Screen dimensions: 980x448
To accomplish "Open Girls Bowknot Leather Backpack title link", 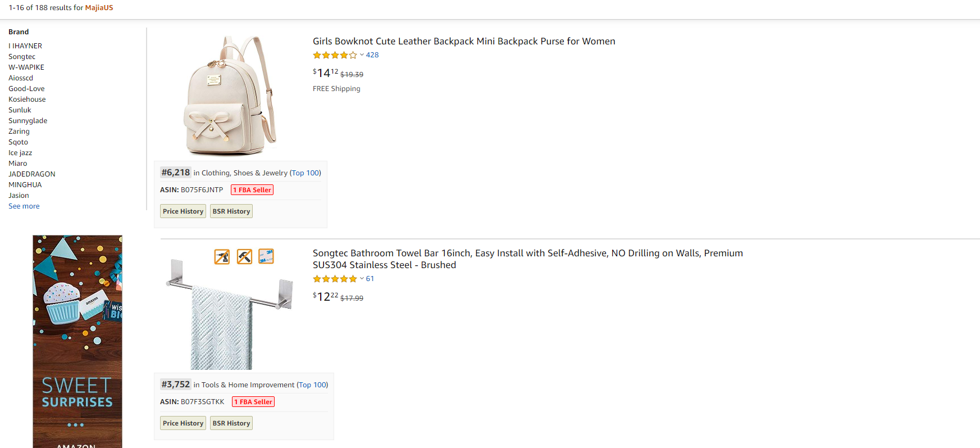I will pyautogui.click(x=464, y=41).
